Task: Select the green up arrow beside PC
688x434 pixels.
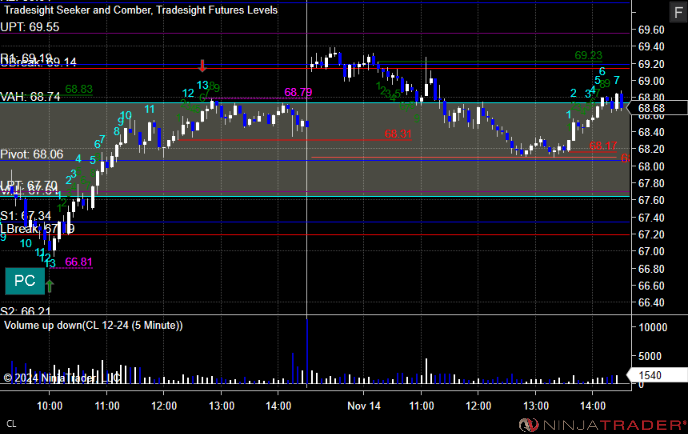Action: (50, 286)
